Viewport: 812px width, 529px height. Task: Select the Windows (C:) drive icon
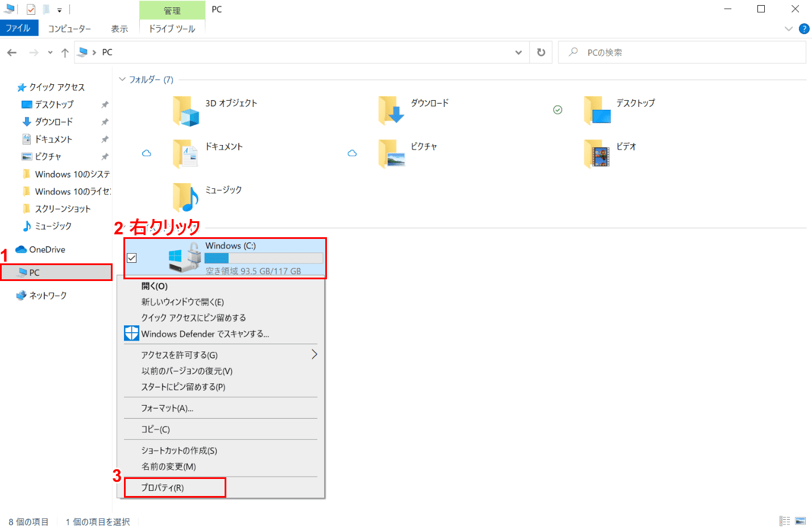click(x=185, y=258)
